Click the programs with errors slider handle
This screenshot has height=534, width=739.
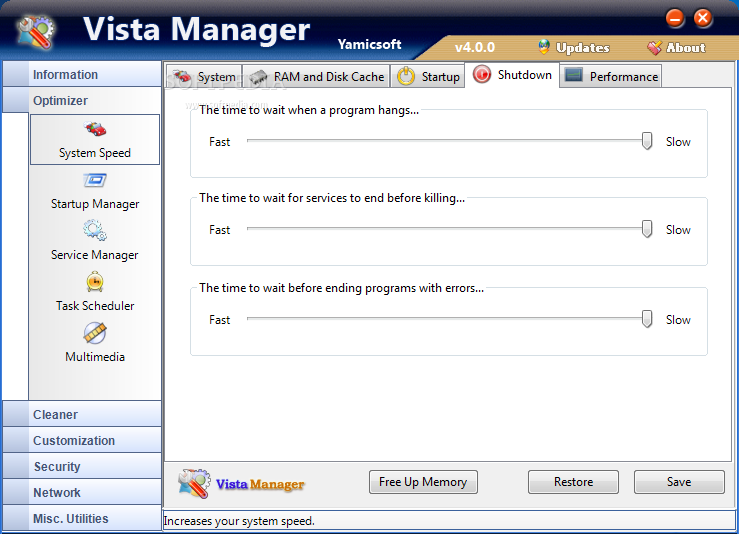click(647, 319)
